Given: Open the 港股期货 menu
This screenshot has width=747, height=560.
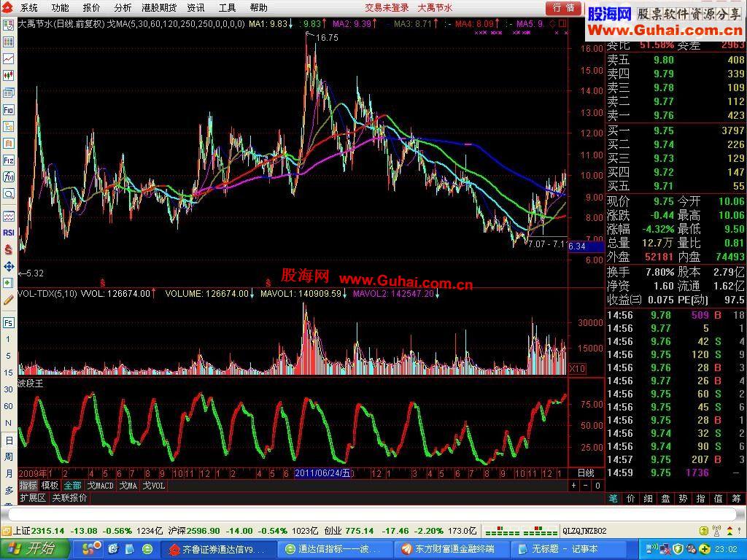Looking at the screenshot, I should [x=159, y=7].
